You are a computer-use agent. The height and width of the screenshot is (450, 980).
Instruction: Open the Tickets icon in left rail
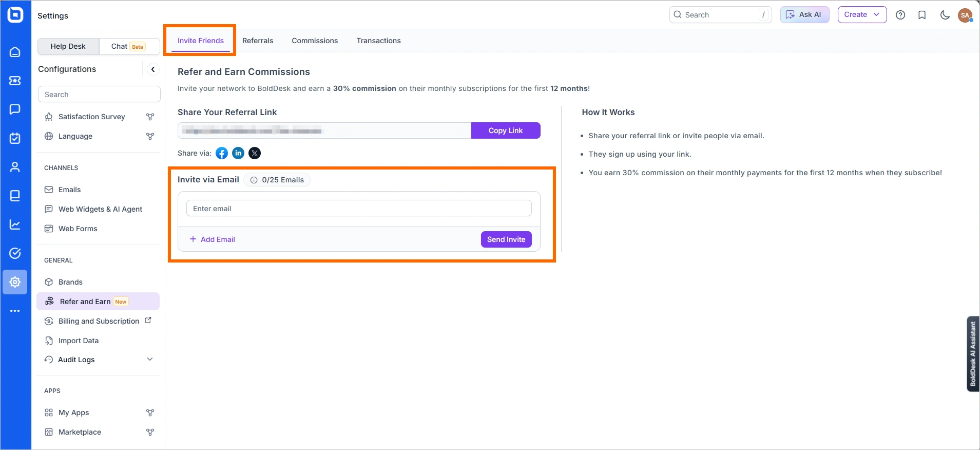click(15, 81)
